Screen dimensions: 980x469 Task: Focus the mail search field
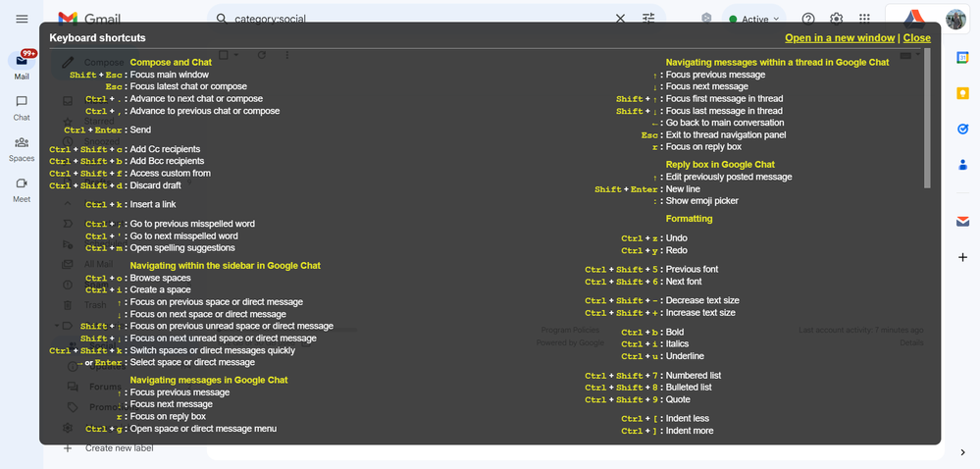pyautogui.click(x=420, y=19)
